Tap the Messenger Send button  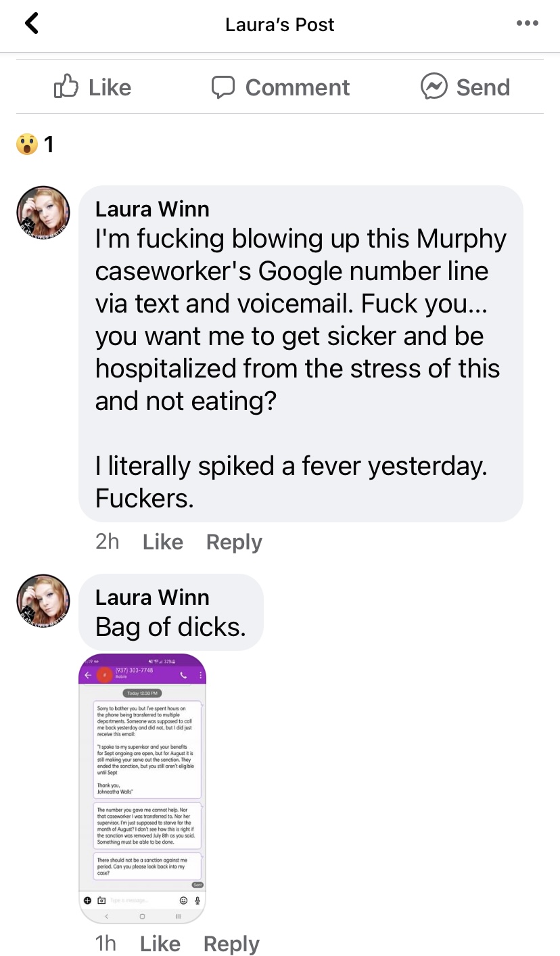pyautogui.click(x=465, y=87)
